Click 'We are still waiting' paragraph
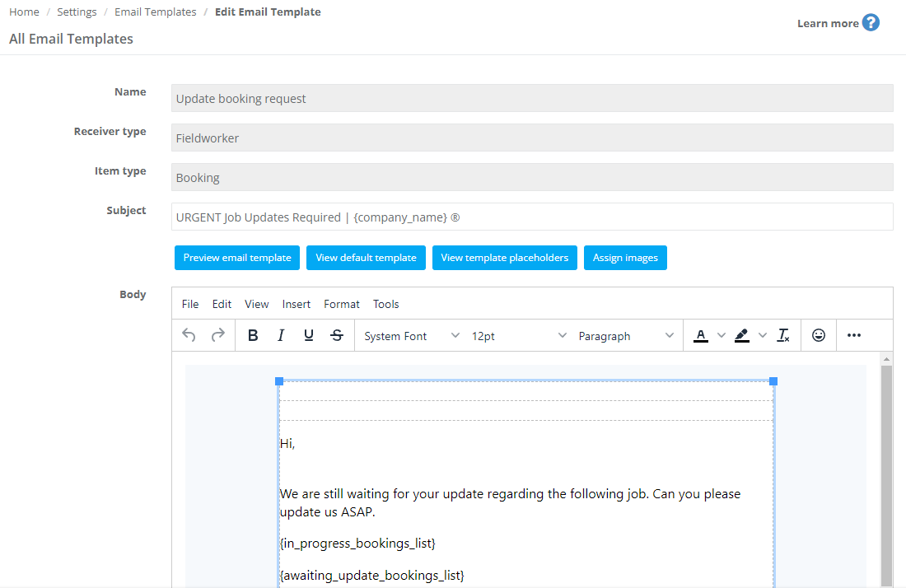 click(x=510, y=502)
